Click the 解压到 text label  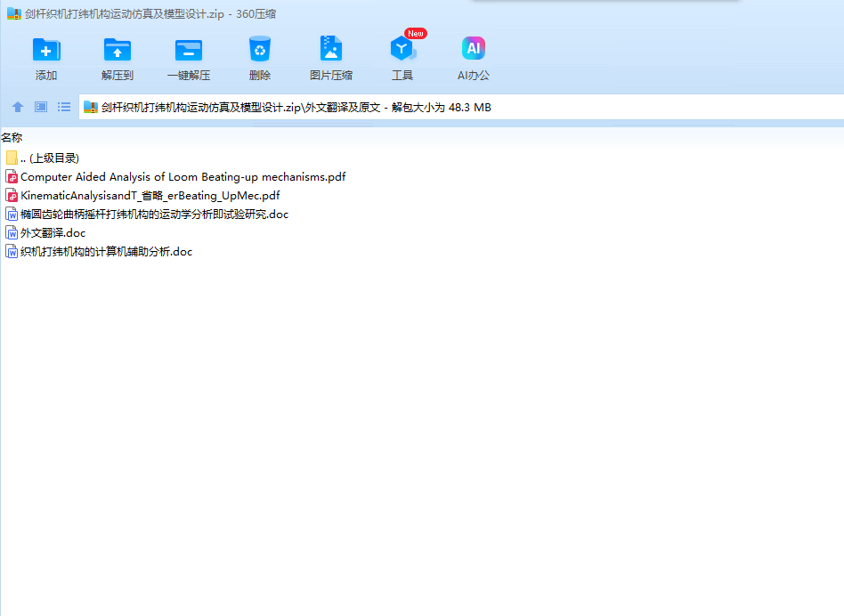click(118, 76)
